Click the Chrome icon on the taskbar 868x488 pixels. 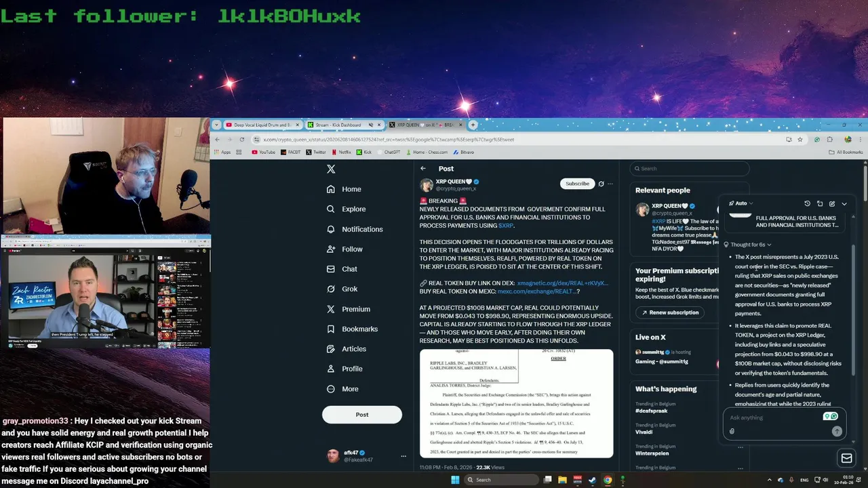608,480
